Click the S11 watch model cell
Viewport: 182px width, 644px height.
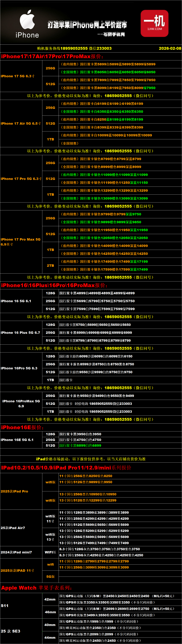pos(5,605)
